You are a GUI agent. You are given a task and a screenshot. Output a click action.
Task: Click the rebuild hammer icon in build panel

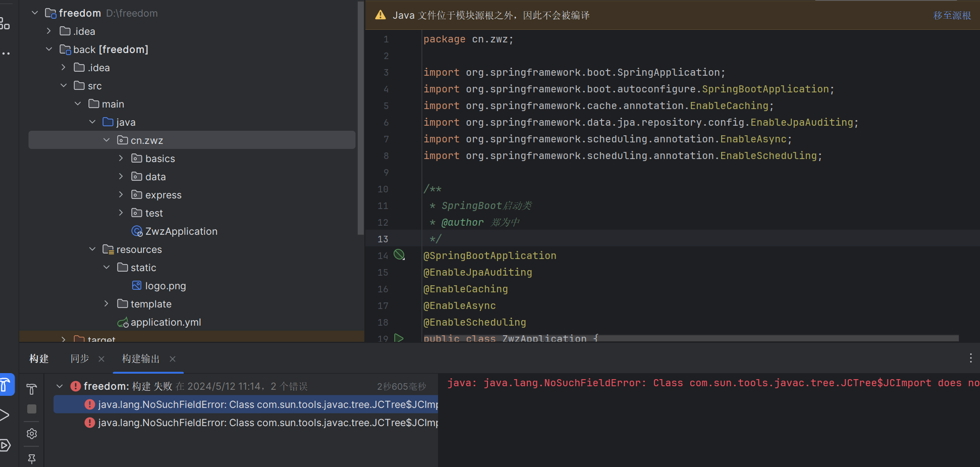coord(31,389)
